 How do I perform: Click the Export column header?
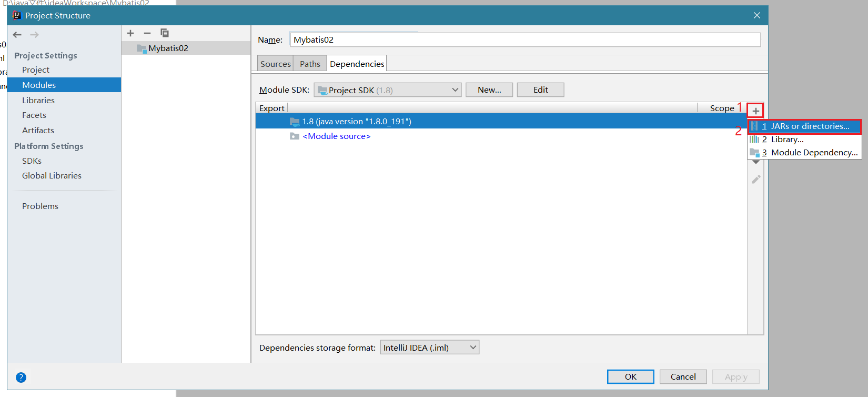pos(272,108)
